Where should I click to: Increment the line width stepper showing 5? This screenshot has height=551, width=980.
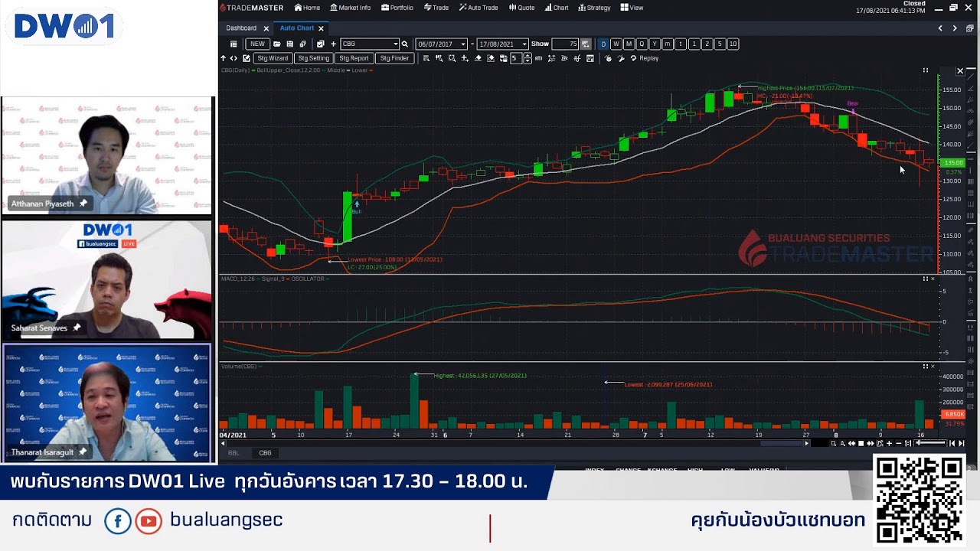click(528, 56)
